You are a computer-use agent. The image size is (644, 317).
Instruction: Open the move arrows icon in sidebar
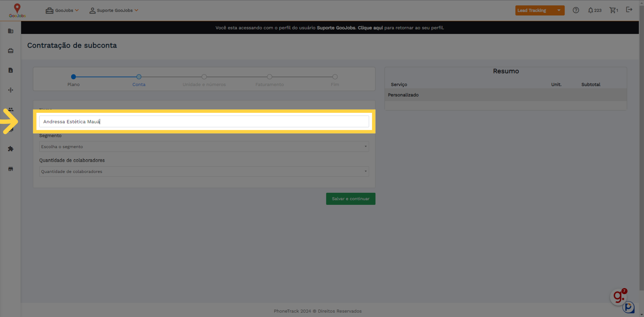11,90
